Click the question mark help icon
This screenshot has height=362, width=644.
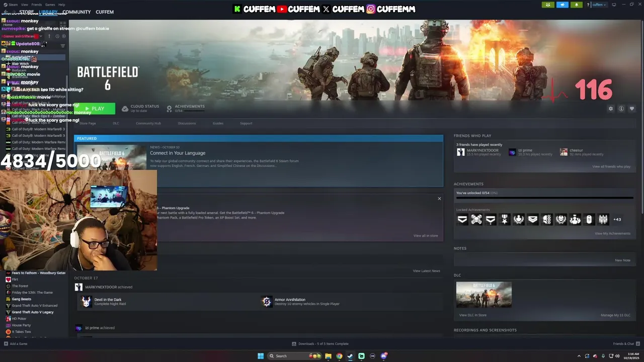pos(587,5)
